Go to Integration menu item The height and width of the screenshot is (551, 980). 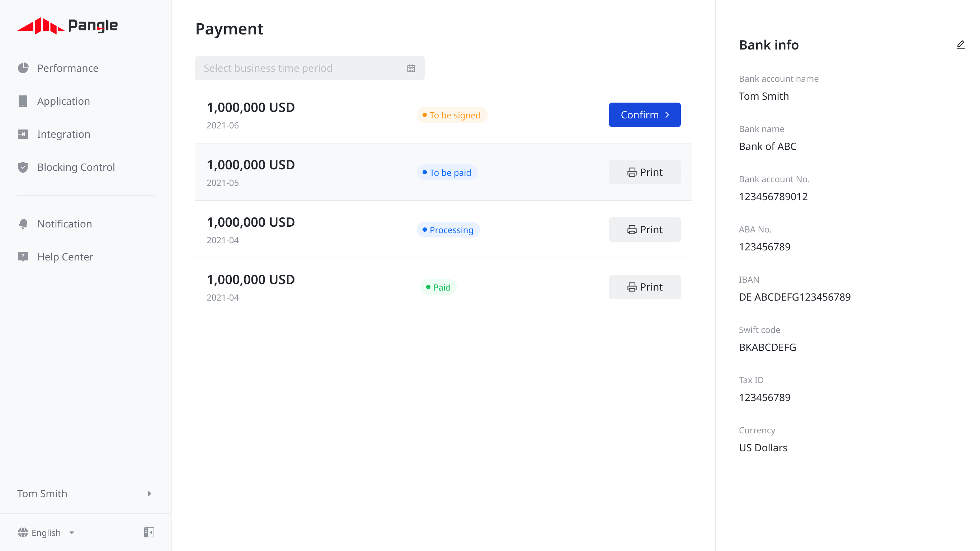tap(63, 134)
